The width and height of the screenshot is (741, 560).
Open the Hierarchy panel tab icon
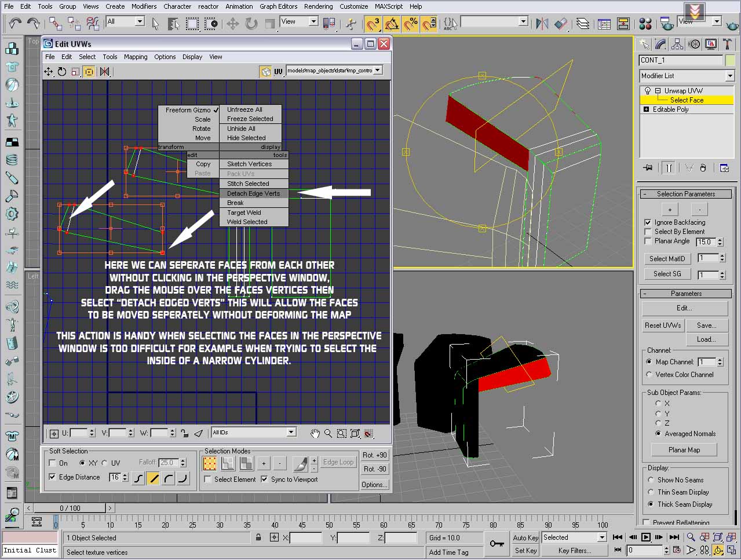[x=677, y=45]
